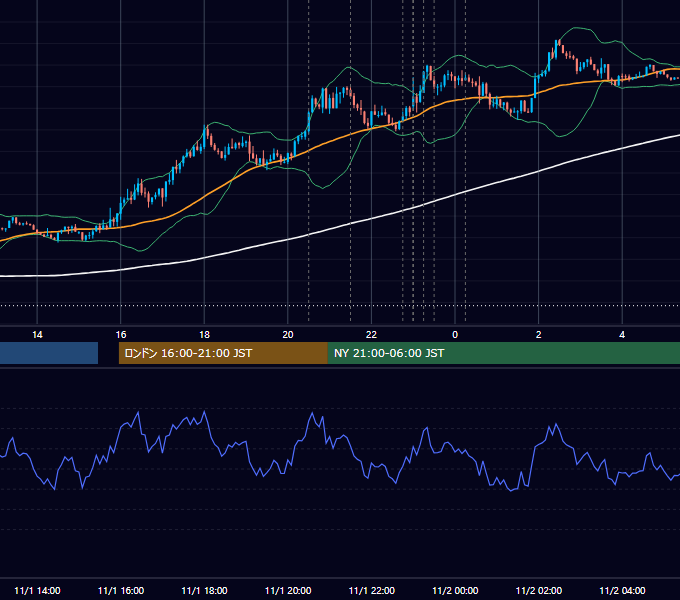Viewport: 680px width, 600px height.
Task: Click the 16 hour axis label
Action: (x=121, y=335)
